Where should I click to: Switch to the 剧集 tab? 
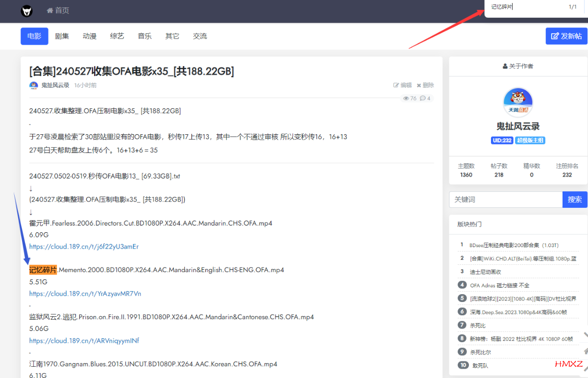[x=62, y=36]
